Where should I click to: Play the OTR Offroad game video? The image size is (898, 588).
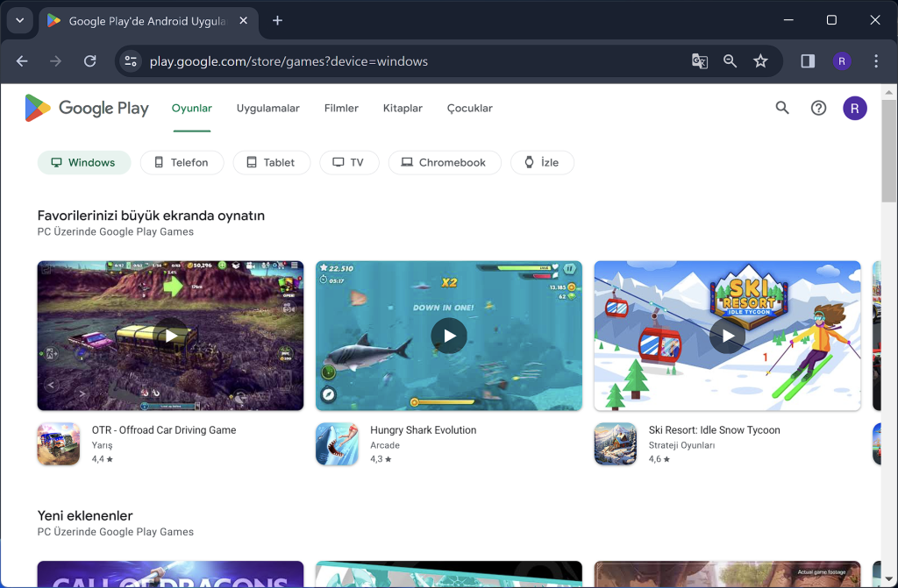point(171,337)
